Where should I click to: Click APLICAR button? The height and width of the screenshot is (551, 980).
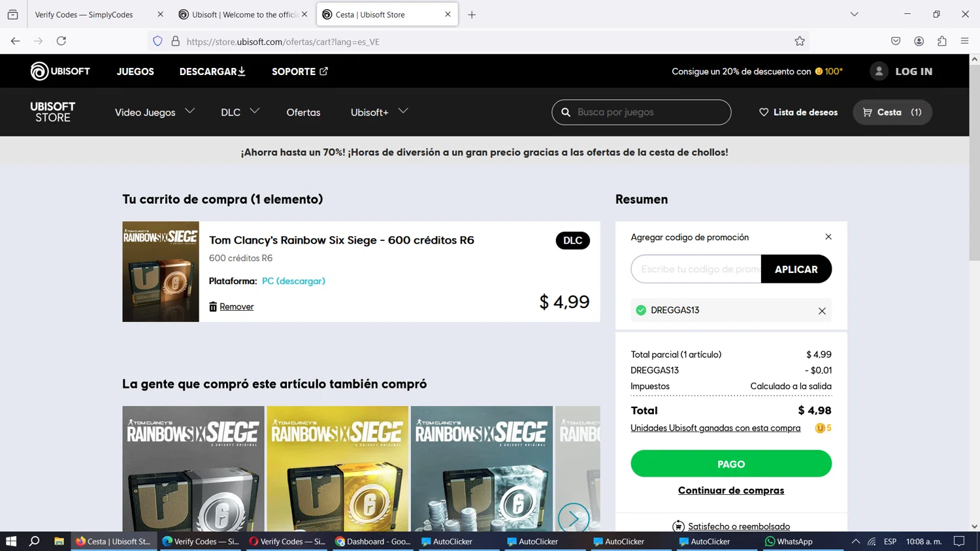796,269
